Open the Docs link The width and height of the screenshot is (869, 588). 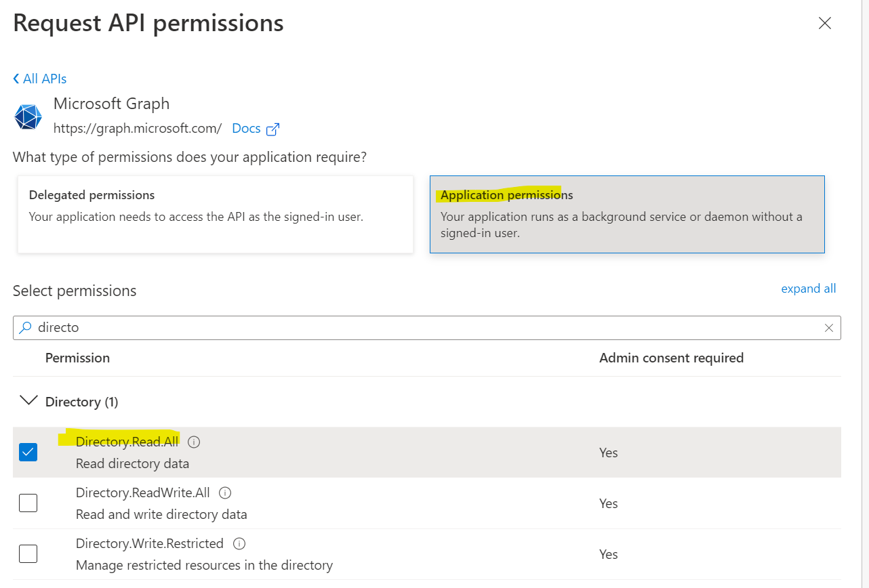click(246, 128)
